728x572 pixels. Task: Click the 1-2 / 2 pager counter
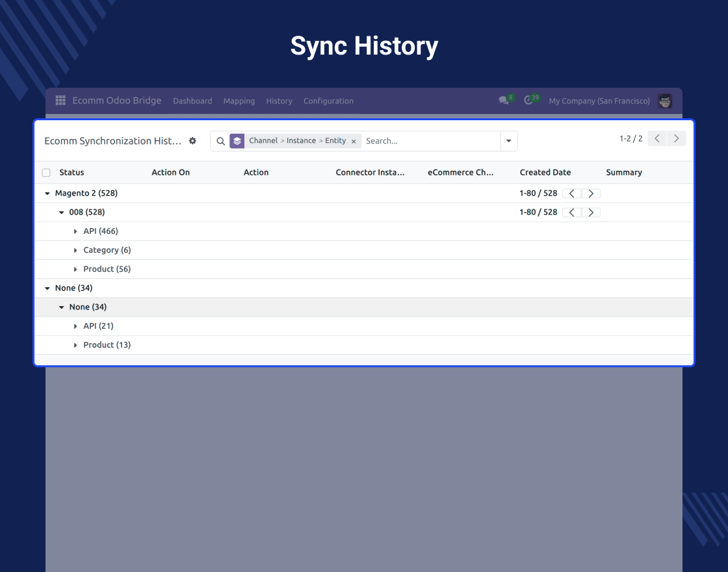coord(631,138)
